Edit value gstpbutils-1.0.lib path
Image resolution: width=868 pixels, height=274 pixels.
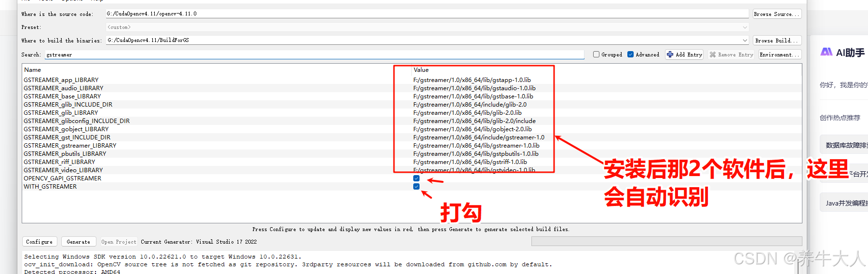(x=476, y=154)
